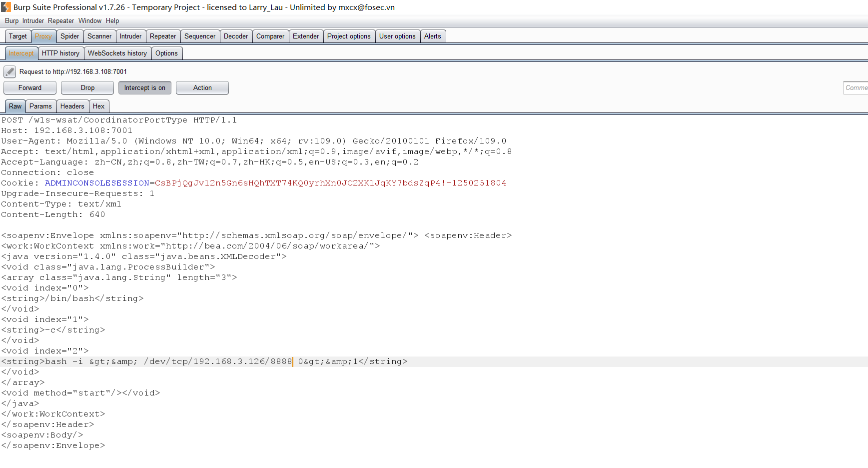Open the Project options tab
The height and width of the screenshot is (468, 868).
[x=349, y=36]
